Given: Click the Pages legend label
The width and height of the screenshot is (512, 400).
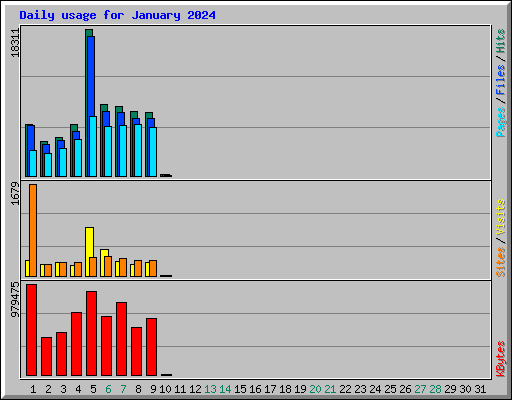Looking at the screenshot, I should coord(501,122).
